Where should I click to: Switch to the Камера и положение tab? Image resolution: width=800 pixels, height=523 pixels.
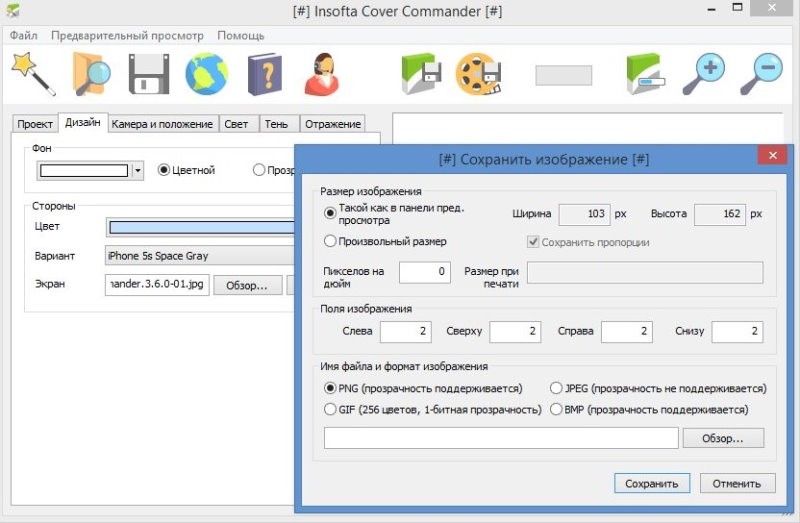[162, 124]
